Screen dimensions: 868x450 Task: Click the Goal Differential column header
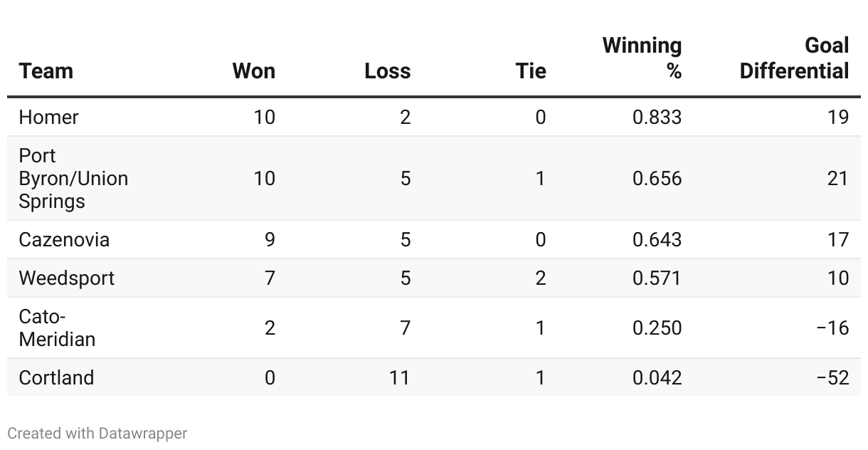794,58
